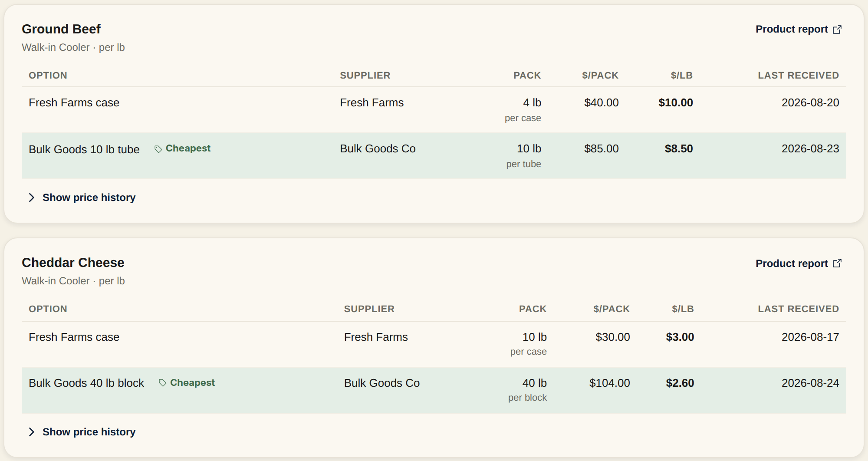Click the $3.00 per lb value

pyautogui.click(x=680, y=337)
